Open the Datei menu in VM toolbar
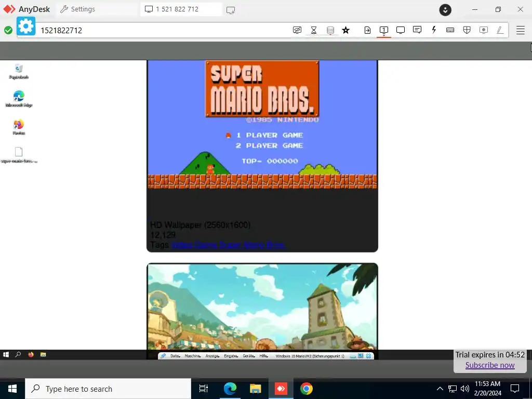The height and width of the screenshot is (399, 532). coord(175,356)
